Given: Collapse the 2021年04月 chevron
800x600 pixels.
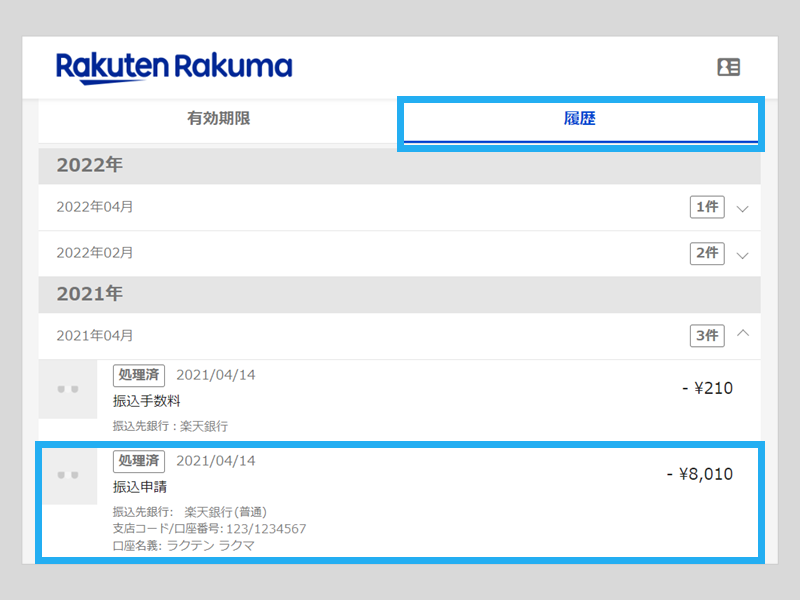Looking at the screenshot, I should 743,333.
